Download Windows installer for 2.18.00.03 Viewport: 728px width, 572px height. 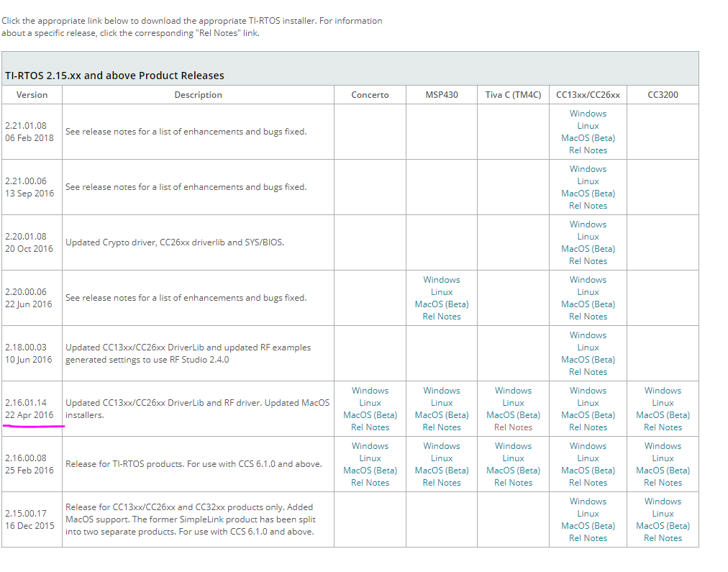(588, 335)
